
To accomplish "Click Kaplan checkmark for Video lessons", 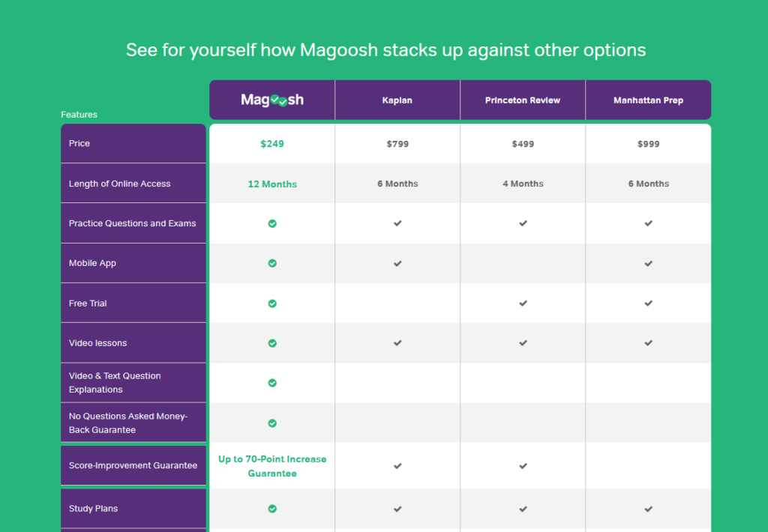I will click(397, 343).
